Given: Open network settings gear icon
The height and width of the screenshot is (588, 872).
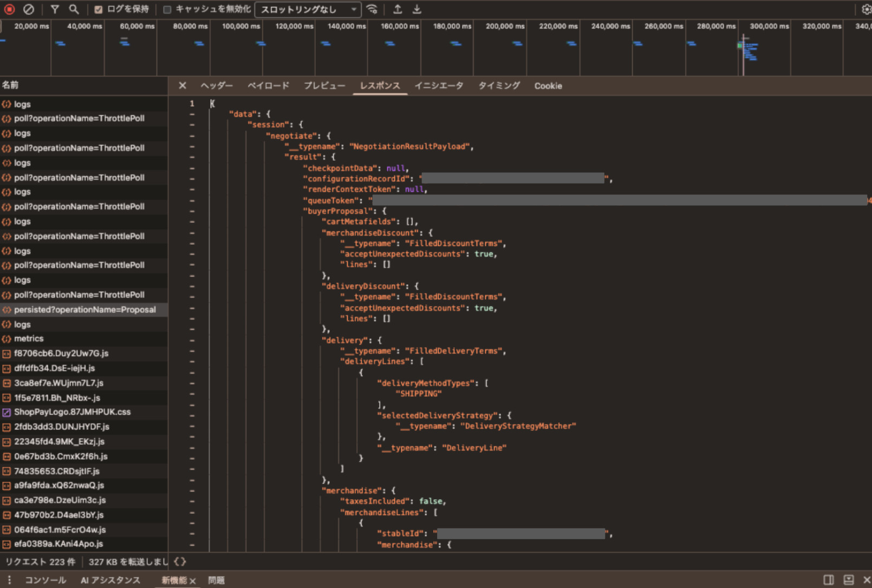Looking at the screenshot, I should [x=866, y=9].
